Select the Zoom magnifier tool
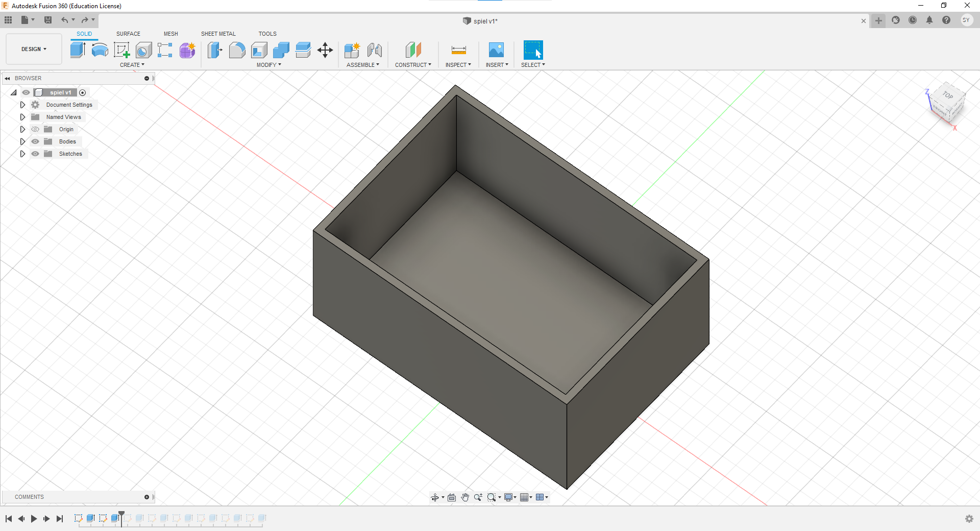Image resolution: width=980 pixels, height=531 pixels. pyautogui.click(x=478, y=497)
